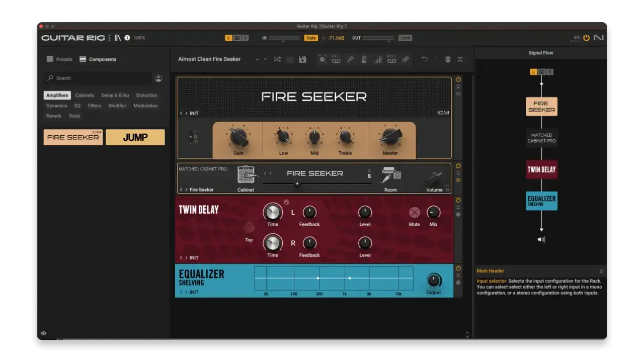Switch to the Presets tab
The width and height of the screenshot is (644, 362).
pyautogui.click(x=59, y=59)
